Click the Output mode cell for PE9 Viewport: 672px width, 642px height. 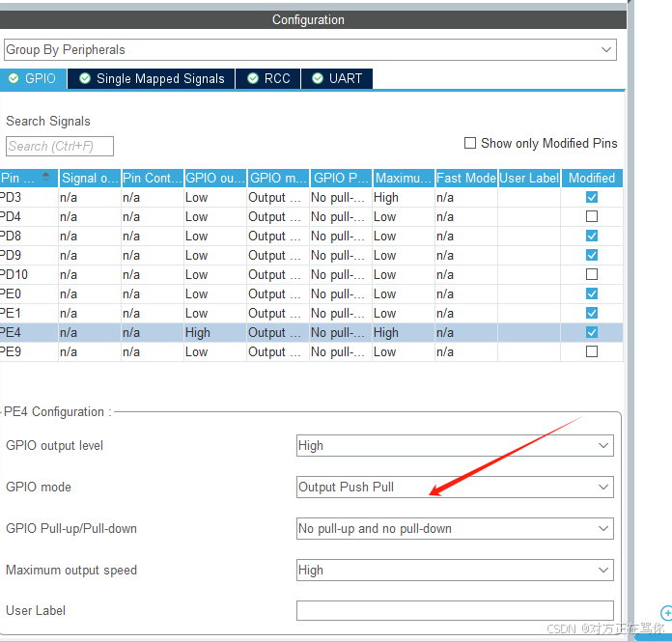[278, 351]
